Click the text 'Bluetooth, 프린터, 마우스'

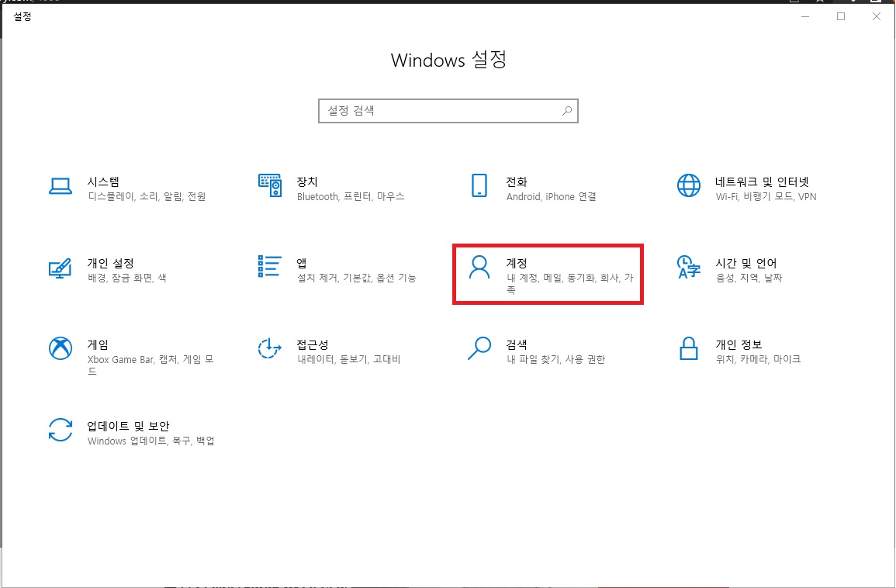coord(351,196)
